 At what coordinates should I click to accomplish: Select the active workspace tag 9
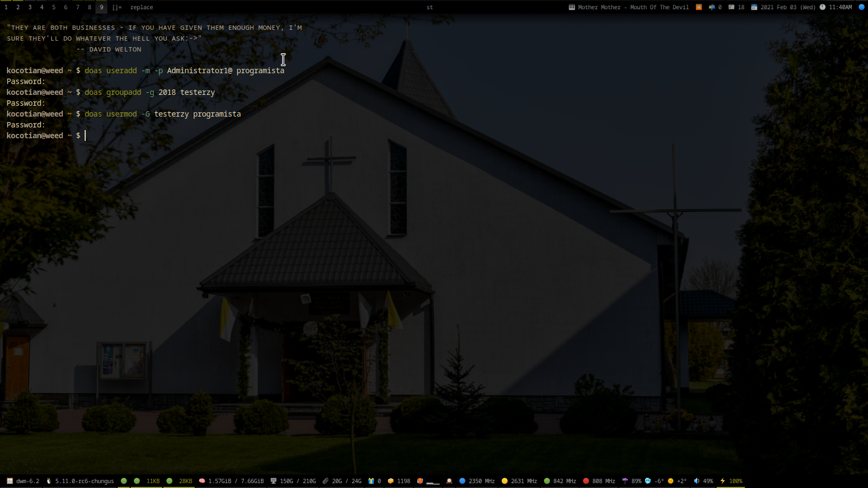point(101,7)
